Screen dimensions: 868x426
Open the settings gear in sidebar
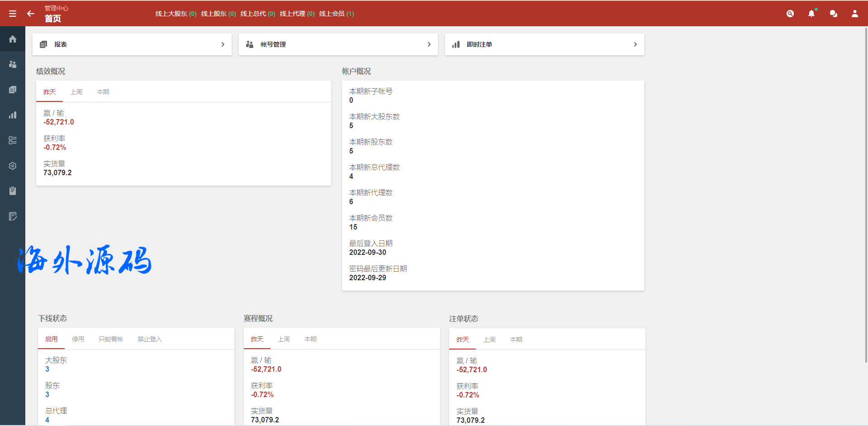(x=13, y=166)
